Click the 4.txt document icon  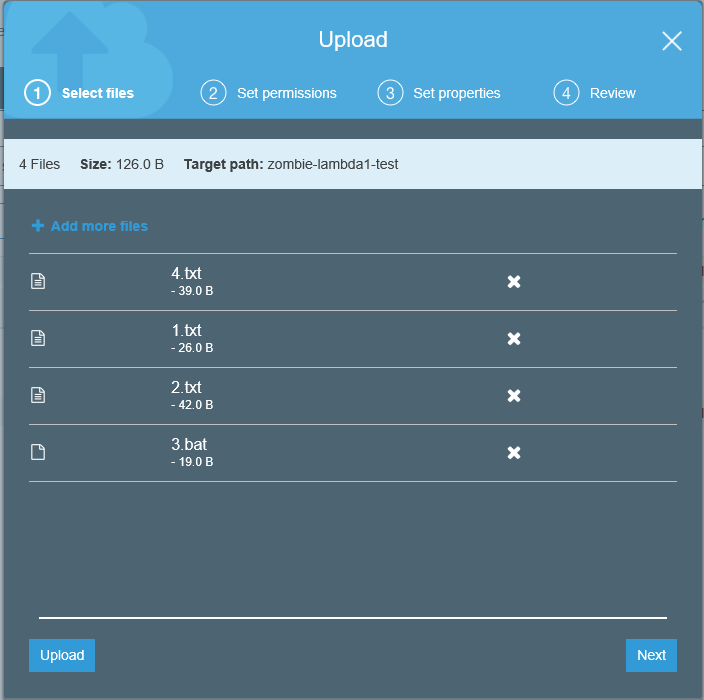38,282
